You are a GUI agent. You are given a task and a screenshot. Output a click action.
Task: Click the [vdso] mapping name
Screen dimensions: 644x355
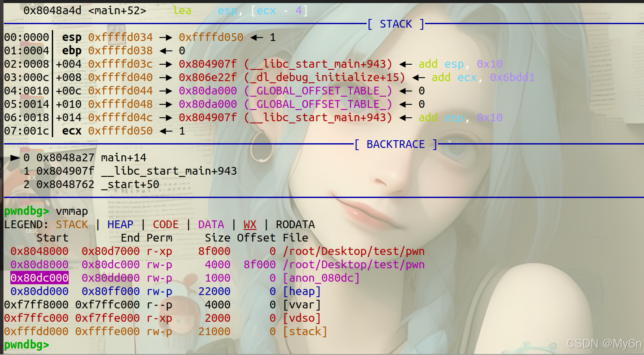(302, 318)
